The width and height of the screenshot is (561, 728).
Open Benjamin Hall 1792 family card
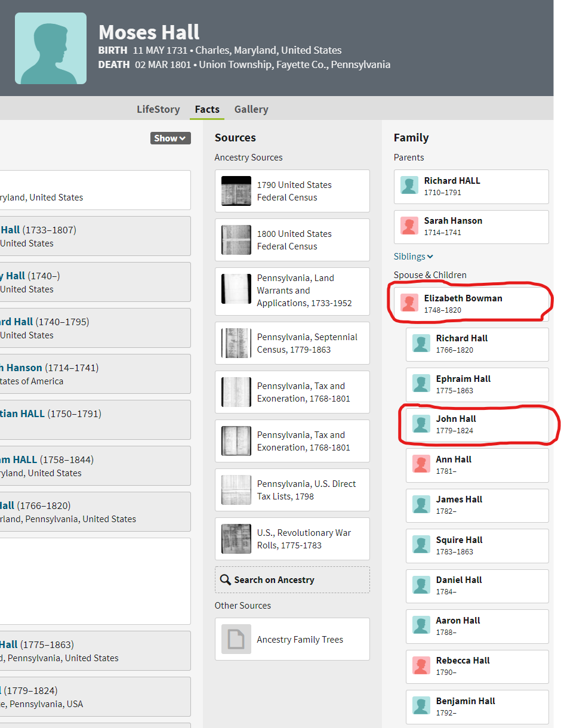pyautogui.click(x=477, y=707)
